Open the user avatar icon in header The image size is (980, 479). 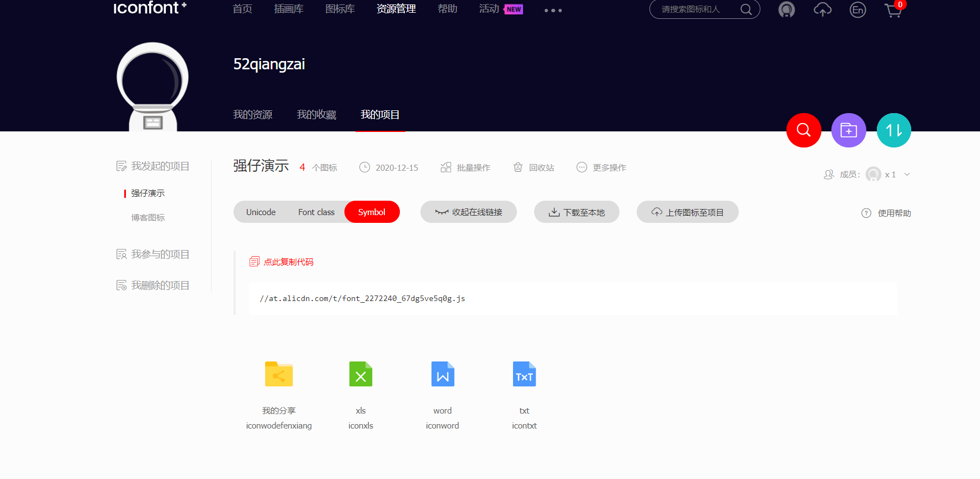[786, 10]
